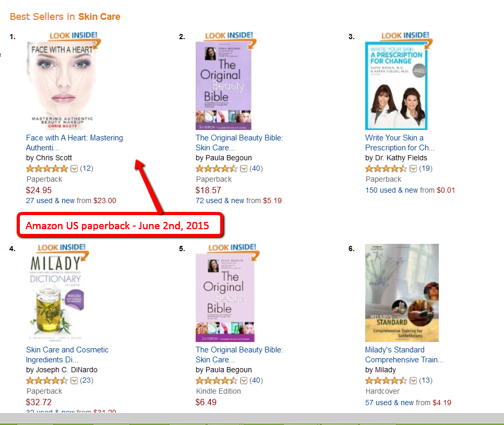Expand ratings dropdown for Milady's Standard book
The width and height of the screenshot is (504, 425).
(x=413, y=381)
